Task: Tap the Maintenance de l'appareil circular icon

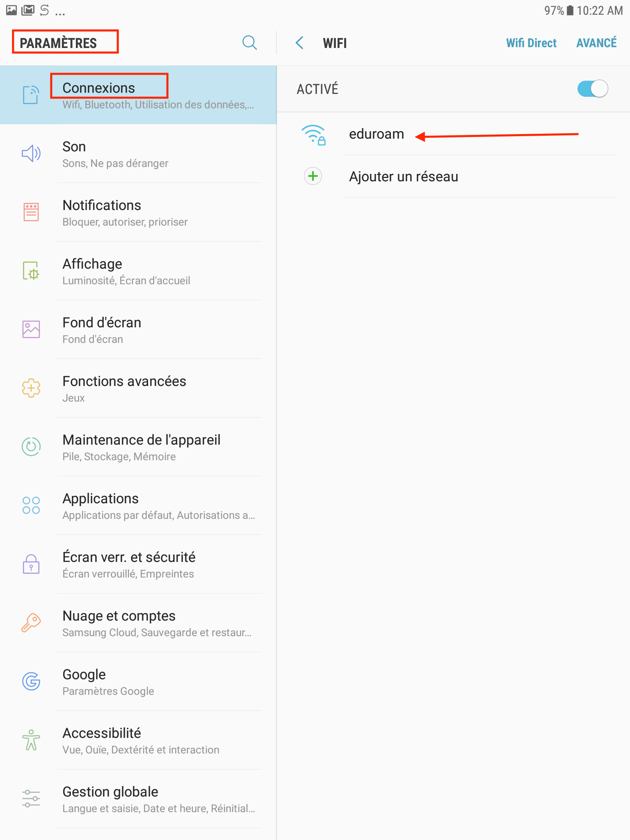Action: coord(31,447)
